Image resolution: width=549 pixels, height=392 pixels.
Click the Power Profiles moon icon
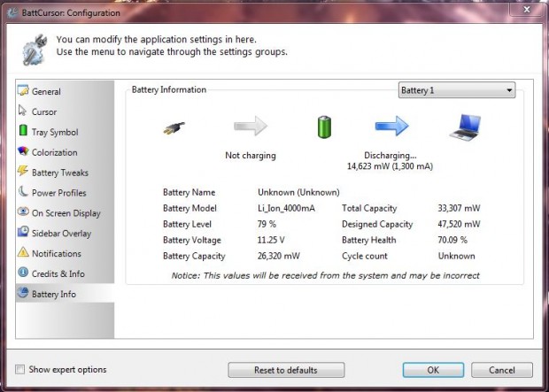(x=23, y=191)
